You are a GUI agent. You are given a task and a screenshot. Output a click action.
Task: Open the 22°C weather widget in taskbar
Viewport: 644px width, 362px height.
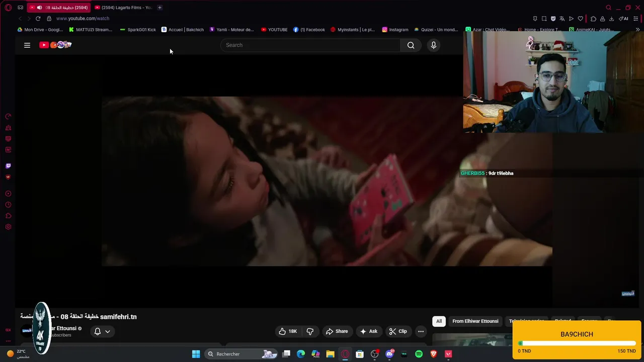18,354
